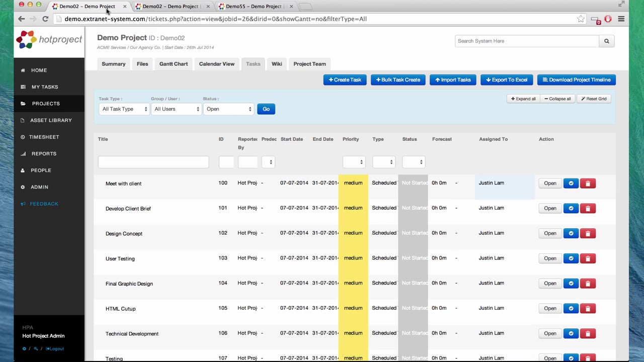Open the Predecessor column filter dropdown

tap(268, 162)
